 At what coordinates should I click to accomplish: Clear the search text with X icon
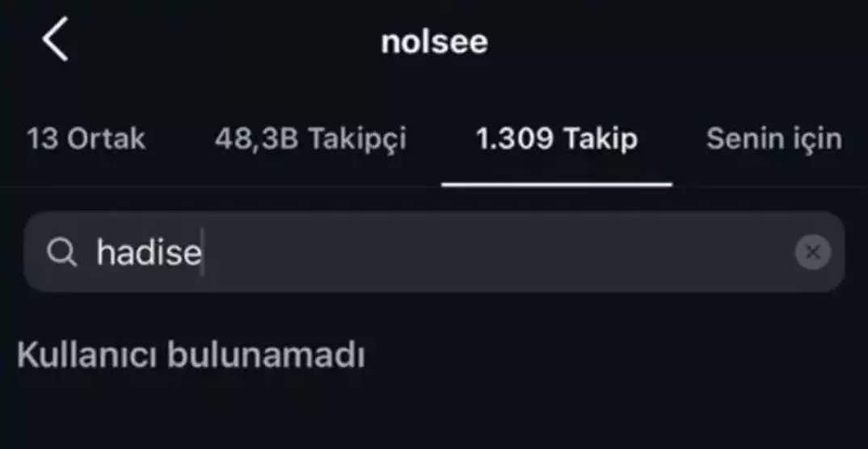pyautogui.click(x=812, y=252)
